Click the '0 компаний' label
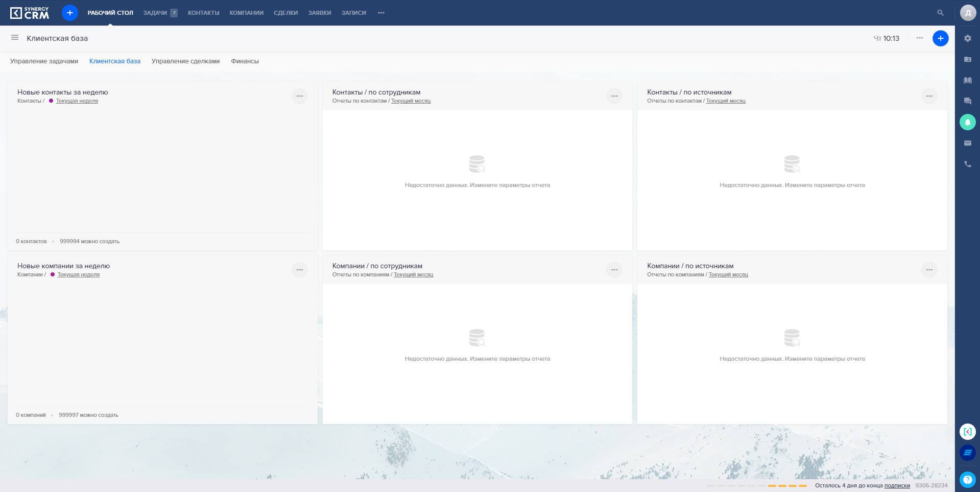980x492 pixels. pos(31,415)
